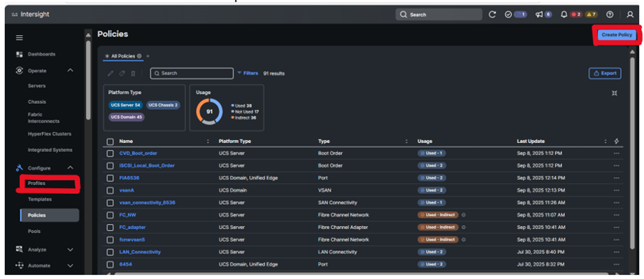Viewport: 644px width, 279px height.
Task: Check the FC_adapter row checkbox
Action: click(110, 227)
